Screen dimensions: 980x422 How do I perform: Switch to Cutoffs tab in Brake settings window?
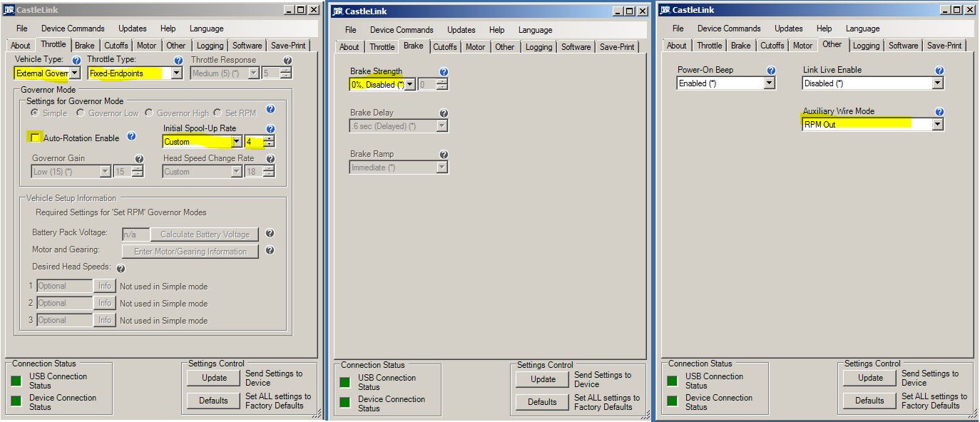[445, 47]
